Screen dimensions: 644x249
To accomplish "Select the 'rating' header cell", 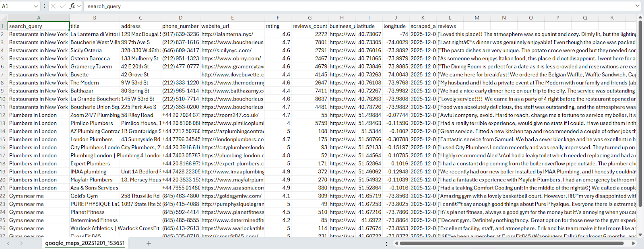I will click(x=278, y=26).
